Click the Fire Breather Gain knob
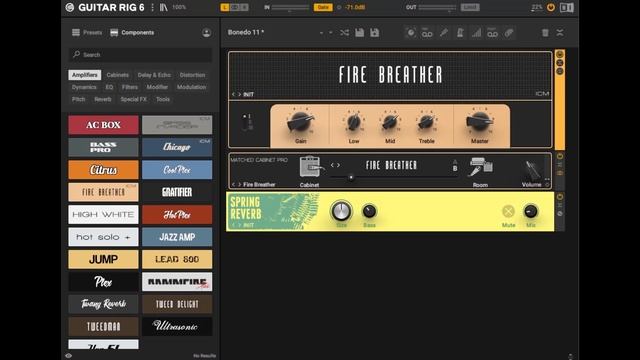Screen dimensions: 640x360 pos(300,122)
